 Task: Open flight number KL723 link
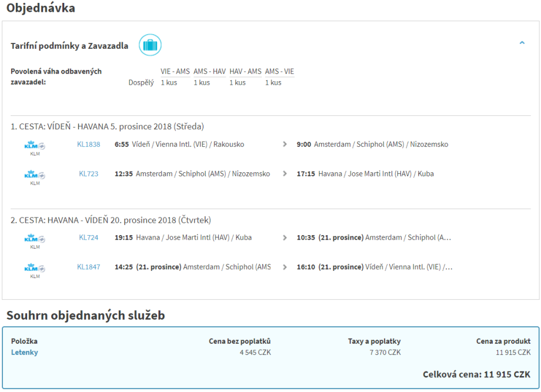[89, 174]
